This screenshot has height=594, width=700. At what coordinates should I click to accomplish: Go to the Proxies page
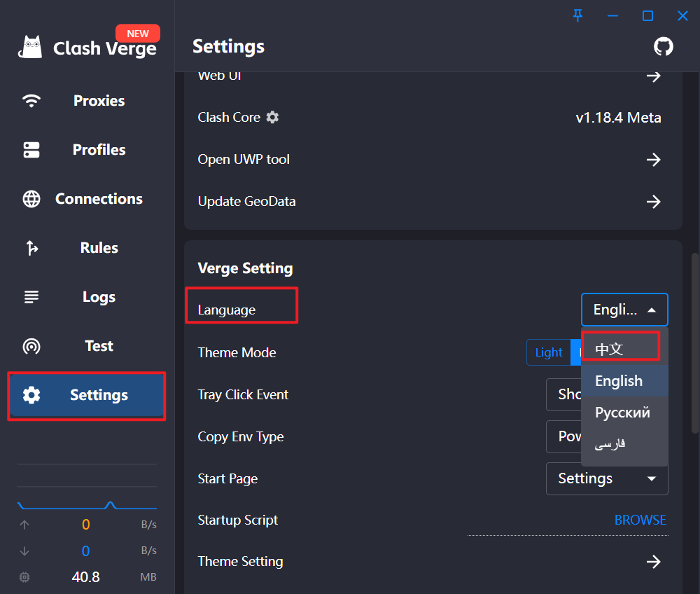tap(99, 101)
